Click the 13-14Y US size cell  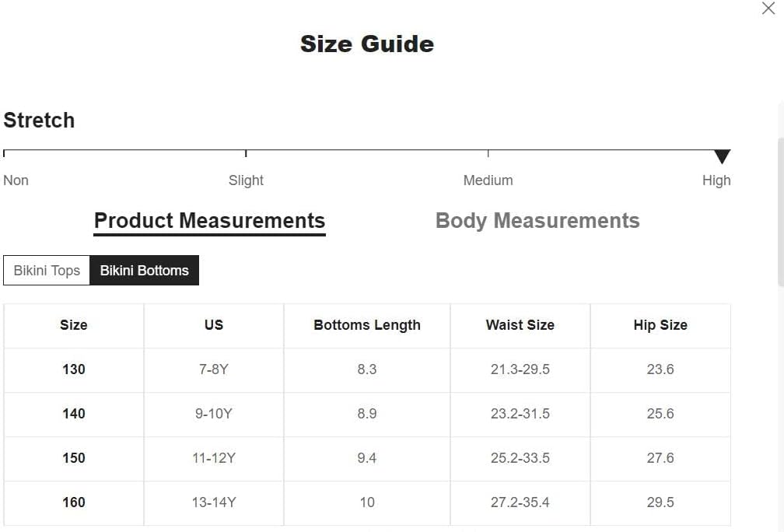pyautogui.click(x=214, y=503)
